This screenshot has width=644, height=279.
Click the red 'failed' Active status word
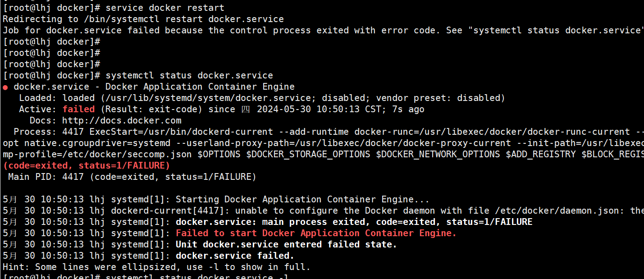(78, 109)
